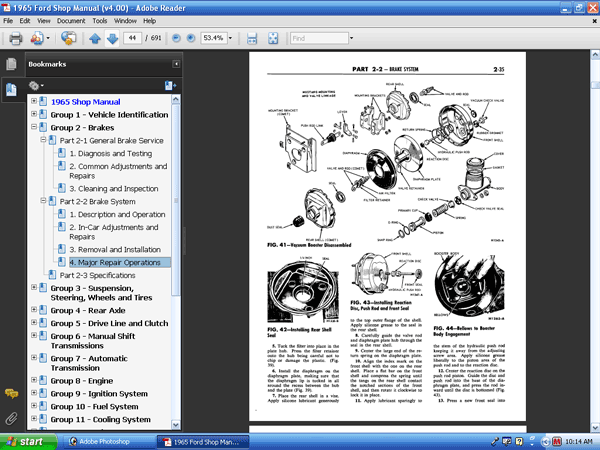Select Group 11 - Cooling System bookmark

[100, 419]
